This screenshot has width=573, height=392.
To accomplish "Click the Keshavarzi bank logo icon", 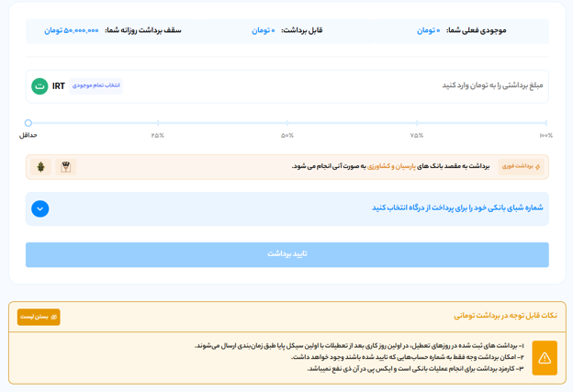I will pyautogui.click(x=40, y=167).
